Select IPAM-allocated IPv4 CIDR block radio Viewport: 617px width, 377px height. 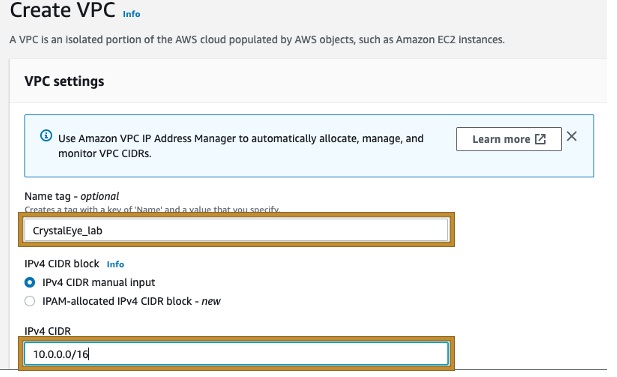click(30, 301)
